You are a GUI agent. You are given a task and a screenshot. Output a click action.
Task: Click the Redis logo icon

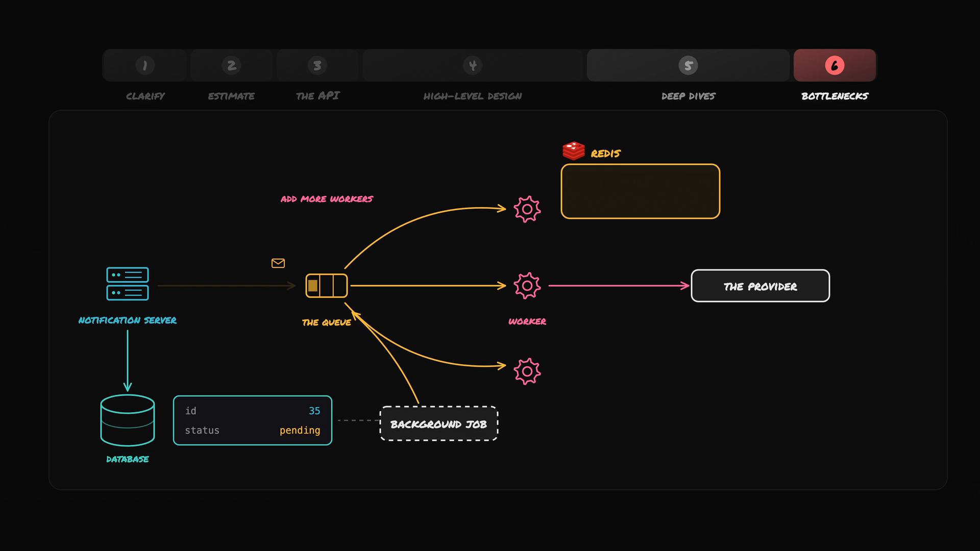click(x=573, y=151)
